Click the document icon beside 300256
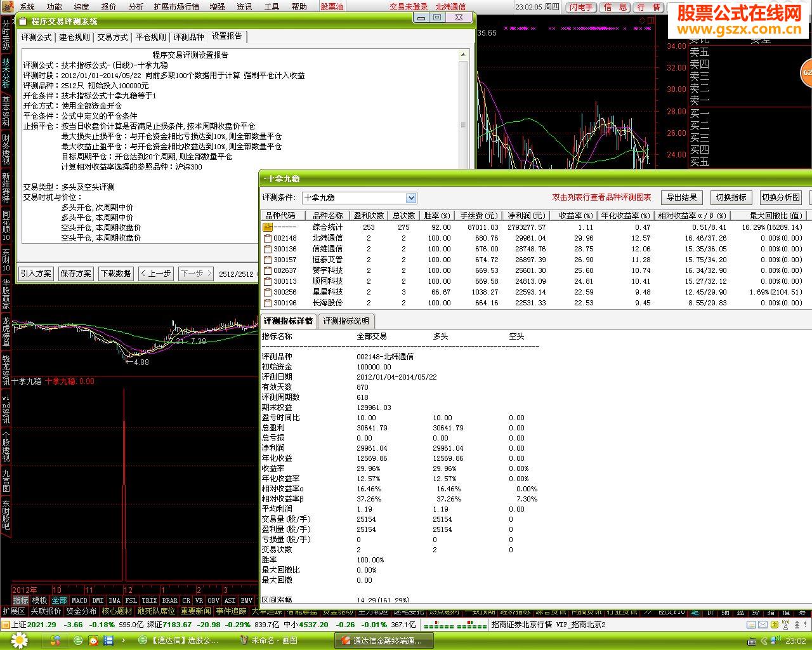 click(267, 292)
